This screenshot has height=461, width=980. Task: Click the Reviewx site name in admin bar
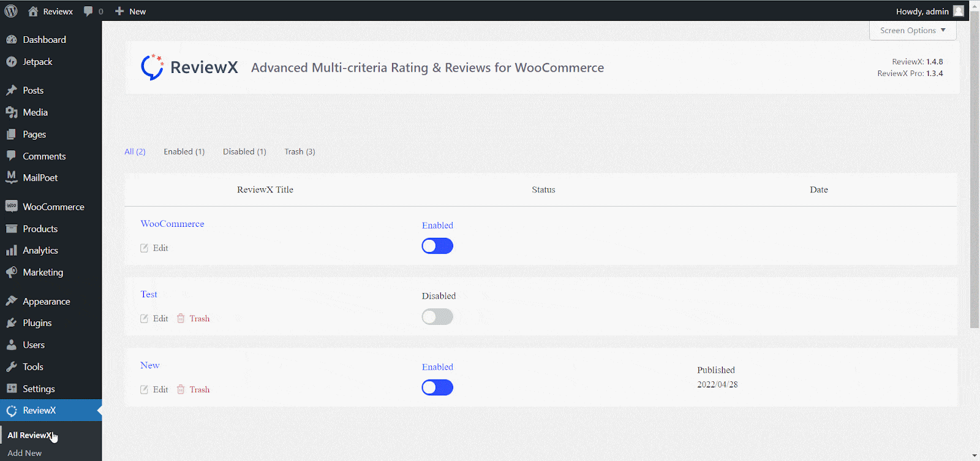tap(58, 11)
